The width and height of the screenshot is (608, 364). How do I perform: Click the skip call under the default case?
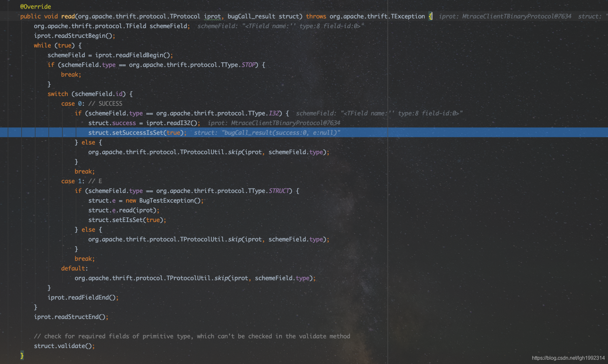(195, 278)
